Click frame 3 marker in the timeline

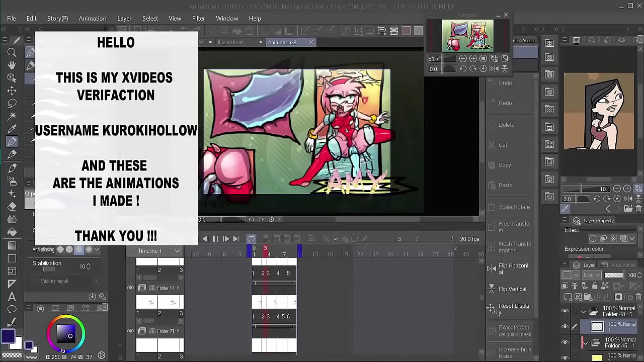(x=265, y=248)
